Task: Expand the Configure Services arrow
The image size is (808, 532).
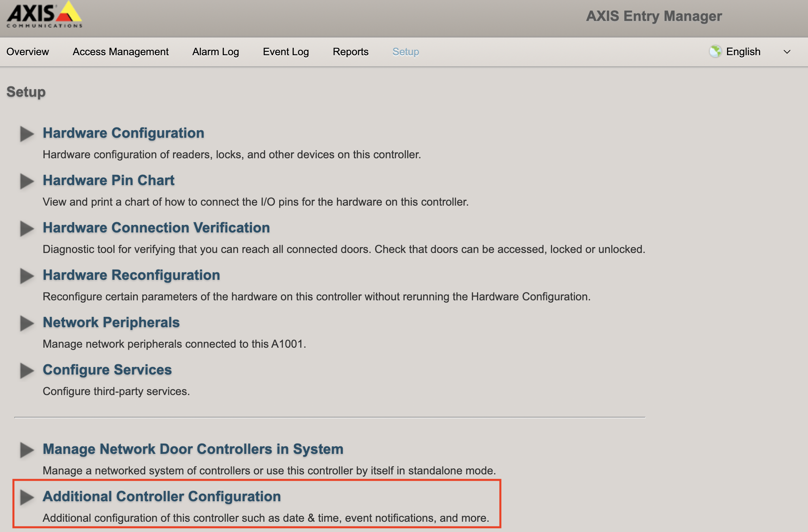Action: click(27, 371)
